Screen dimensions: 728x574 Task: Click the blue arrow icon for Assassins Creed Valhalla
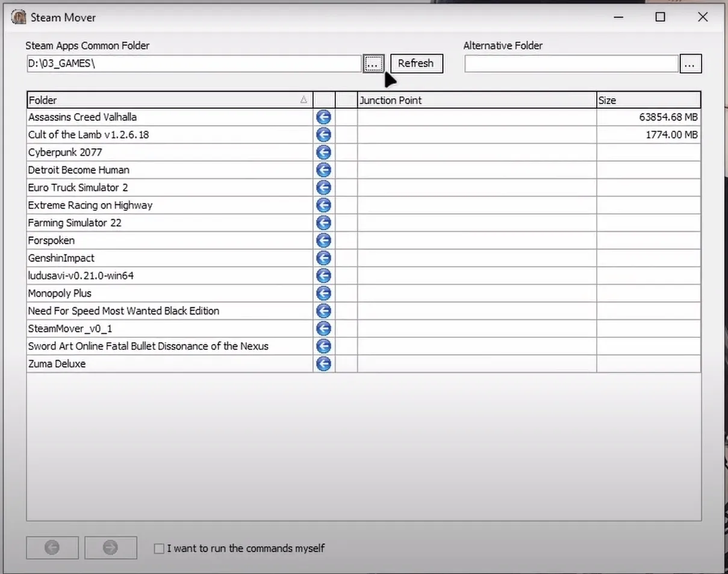323,117
